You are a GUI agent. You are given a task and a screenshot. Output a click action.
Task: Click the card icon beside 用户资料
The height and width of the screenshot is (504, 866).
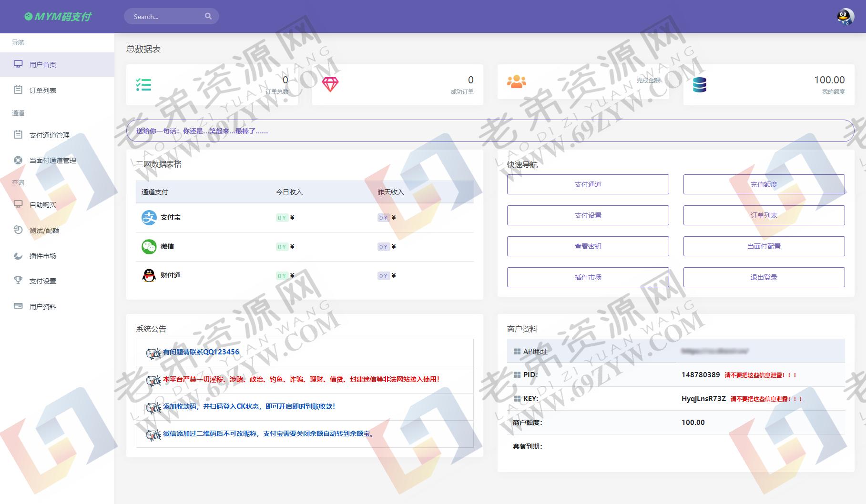[x=18, y=306]
